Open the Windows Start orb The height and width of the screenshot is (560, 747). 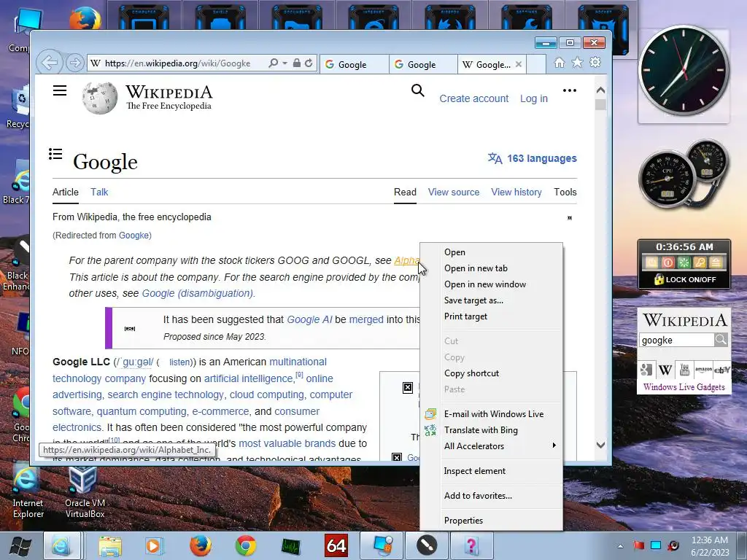tap(20, 545)
